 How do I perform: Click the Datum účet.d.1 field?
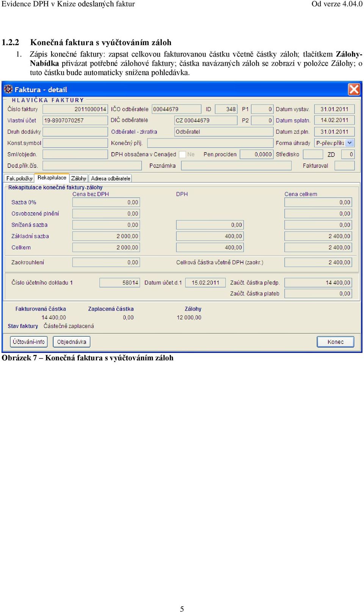(x=206, y=283)
